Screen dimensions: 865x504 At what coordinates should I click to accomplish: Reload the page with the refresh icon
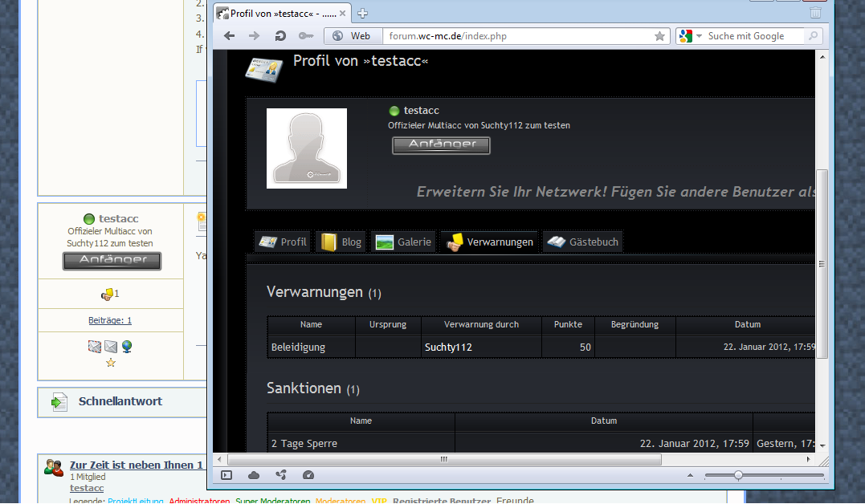tap(279, 36)
